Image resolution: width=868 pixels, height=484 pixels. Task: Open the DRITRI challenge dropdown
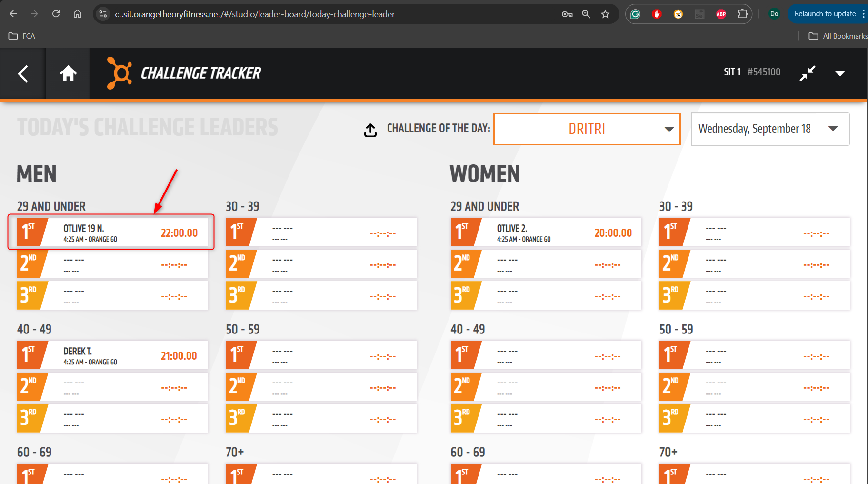(x=587, y=129)
